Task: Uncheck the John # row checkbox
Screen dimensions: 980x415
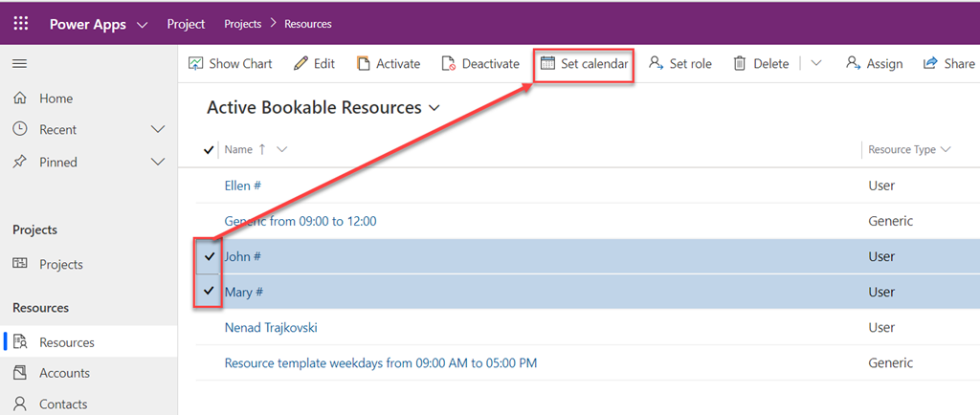Action: [x=209, y=256]
